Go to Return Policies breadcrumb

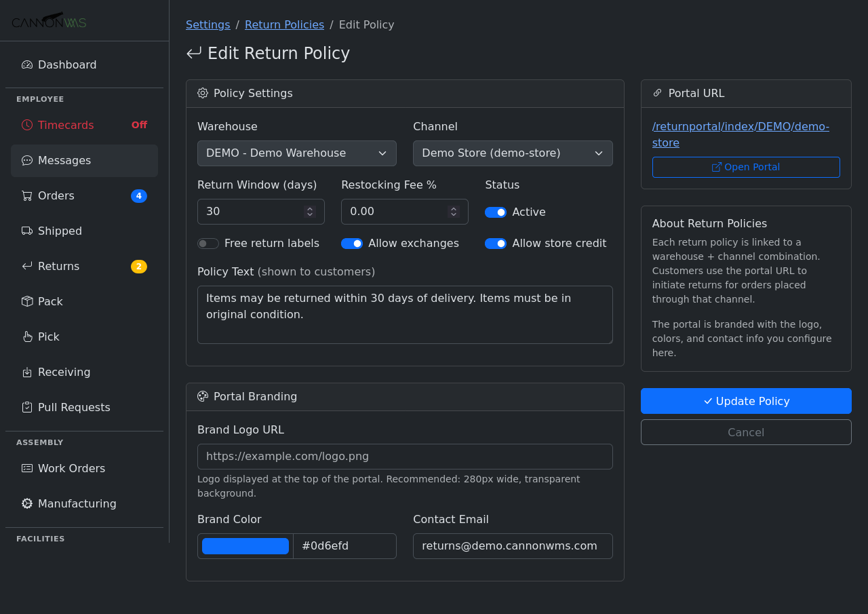tap(284, 24)
